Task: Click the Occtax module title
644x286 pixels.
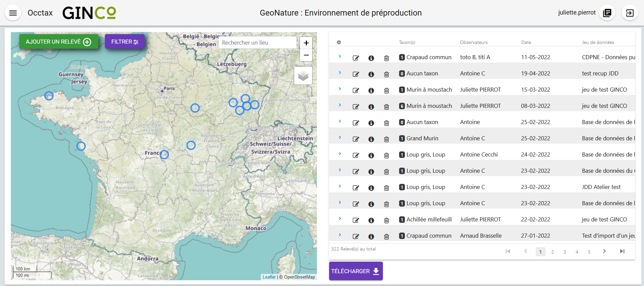Action: click(x=40, y=13)
